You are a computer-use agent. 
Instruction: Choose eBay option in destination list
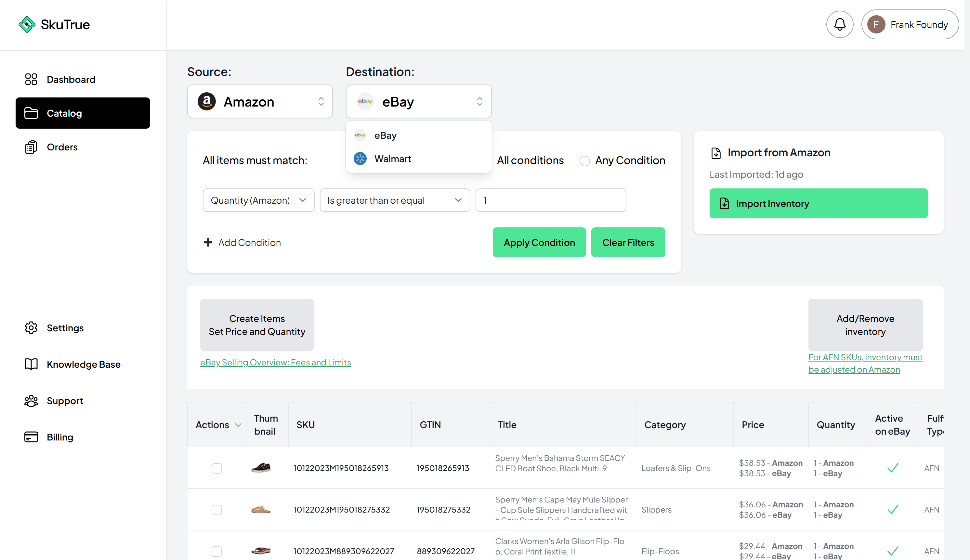coord(385,135)
